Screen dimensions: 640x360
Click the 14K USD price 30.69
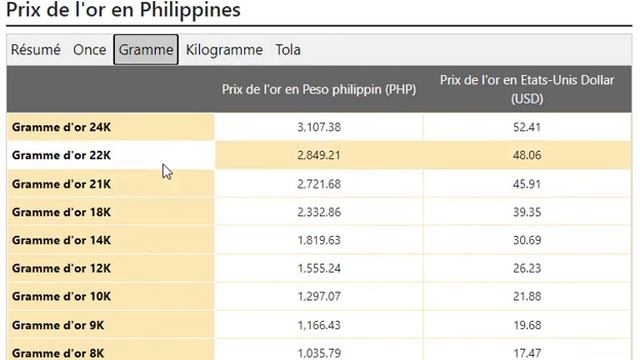click(x=527, y=240)
